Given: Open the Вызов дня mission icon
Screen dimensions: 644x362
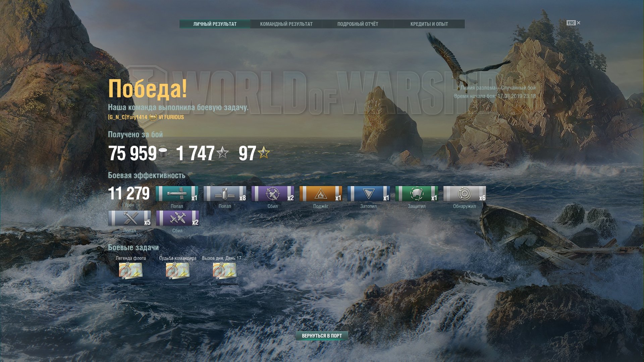Looking at the screenshot, I should [225, 271].
